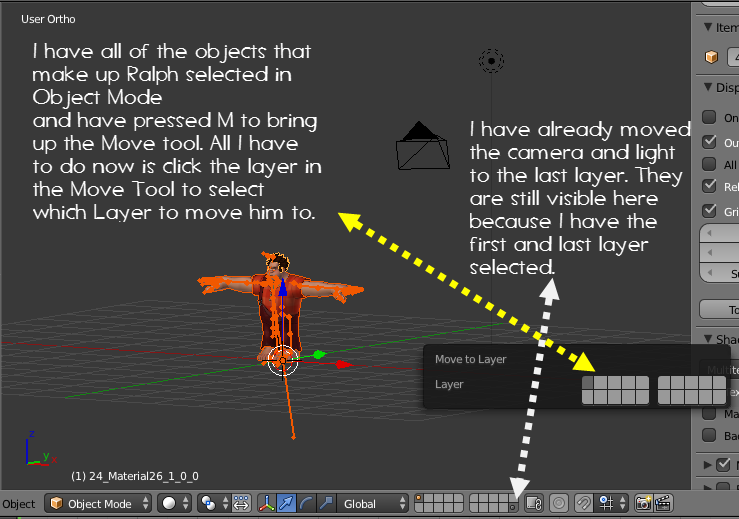Click the OpenGL render camera icon
Viewport: 739px width, 519px height.
tap(643, 503)
